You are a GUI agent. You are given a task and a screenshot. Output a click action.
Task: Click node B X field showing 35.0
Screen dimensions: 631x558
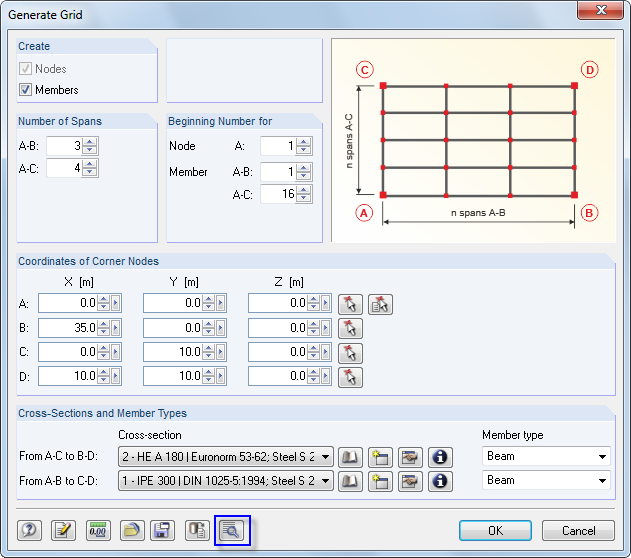[68, 328]
